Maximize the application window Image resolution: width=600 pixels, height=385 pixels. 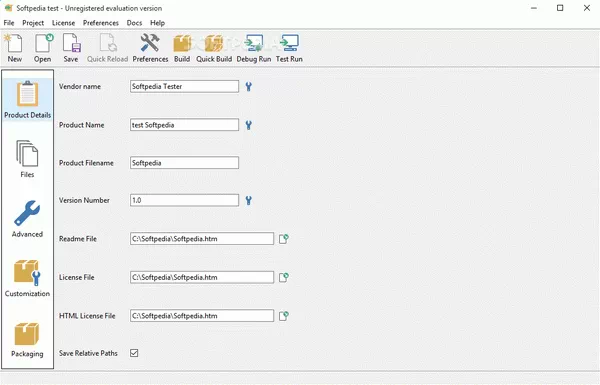tap(560, 8)
